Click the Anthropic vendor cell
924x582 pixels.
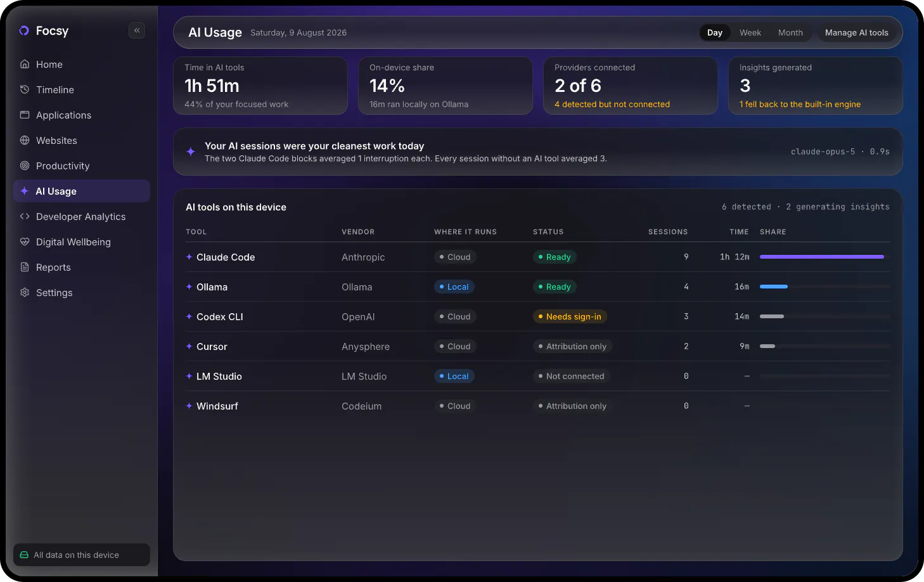[x=363, y=257]
